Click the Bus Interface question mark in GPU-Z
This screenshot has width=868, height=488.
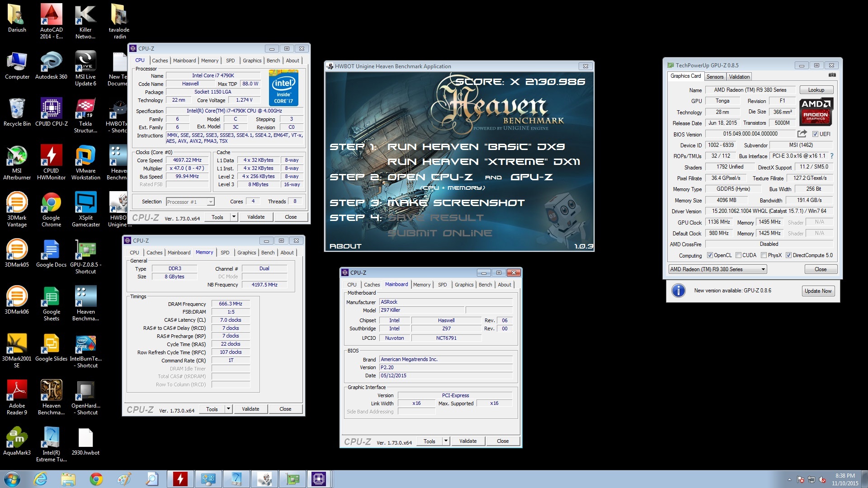(x=831, y=156)
